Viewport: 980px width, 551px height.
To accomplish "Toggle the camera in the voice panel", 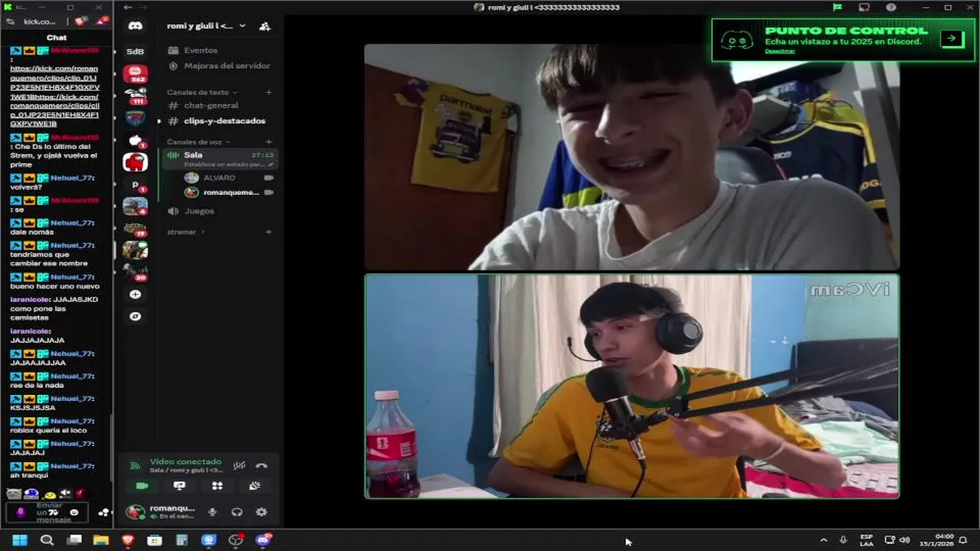I will tap(142, 486).
